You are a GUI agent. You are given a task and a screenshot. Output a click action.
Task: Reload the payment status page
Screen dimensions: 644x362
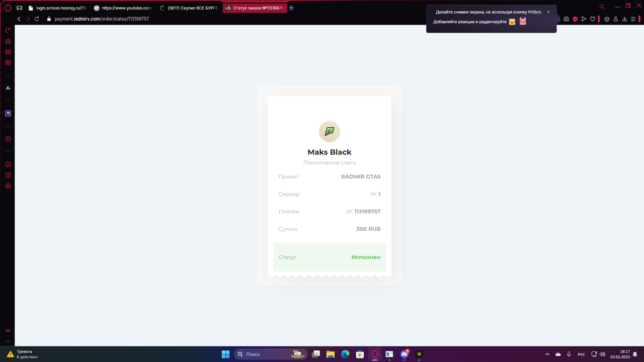(37, 19)
